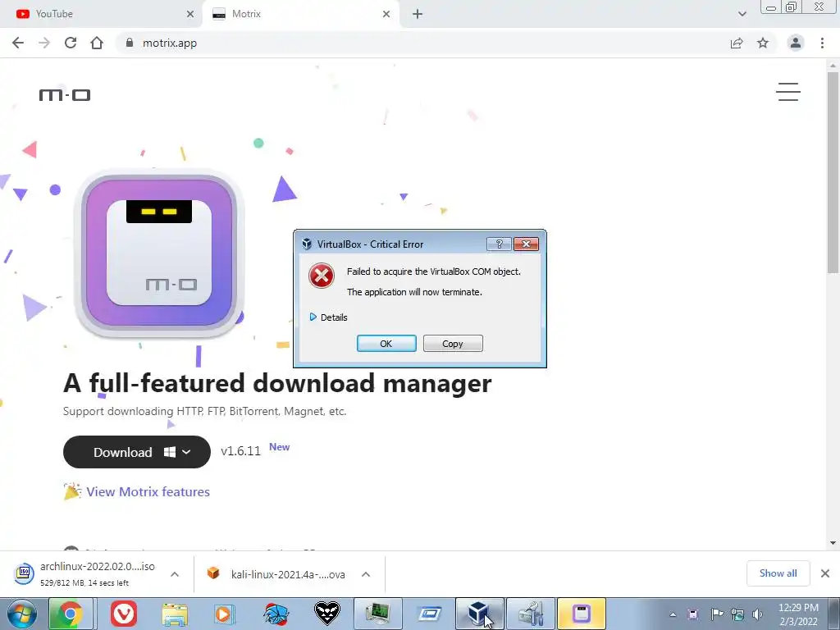The image size is (840, 630).
Task: Open the Windows Start menu
Action: pyautogui.click(x=22, y=614)
